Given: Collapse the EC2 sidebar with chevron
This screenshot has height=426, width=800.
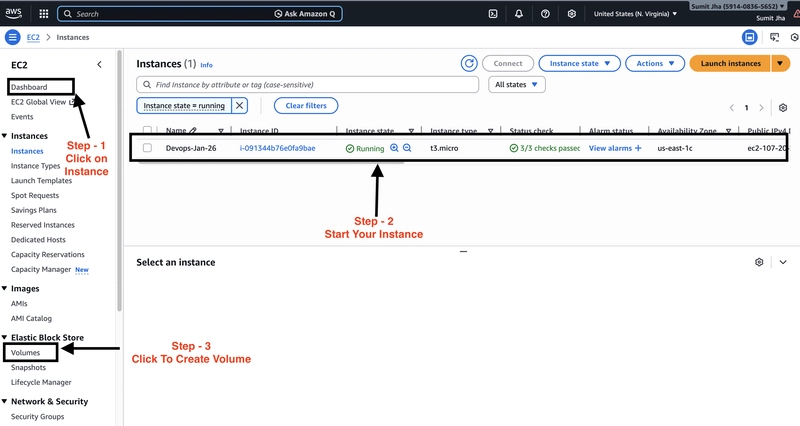Looking at the screenshot, I should pos(99,64).
